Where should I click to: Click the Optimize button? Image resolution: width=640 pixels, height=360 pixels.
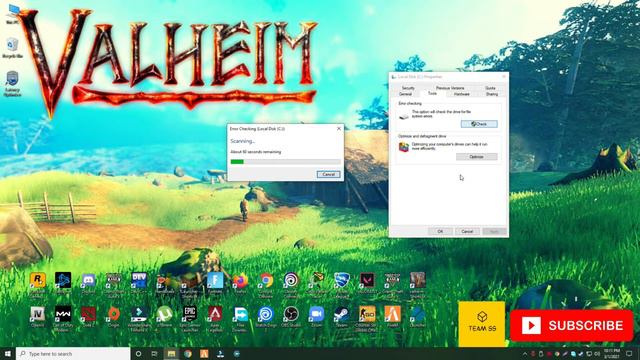pyautogui.click(x=476, y=157)
